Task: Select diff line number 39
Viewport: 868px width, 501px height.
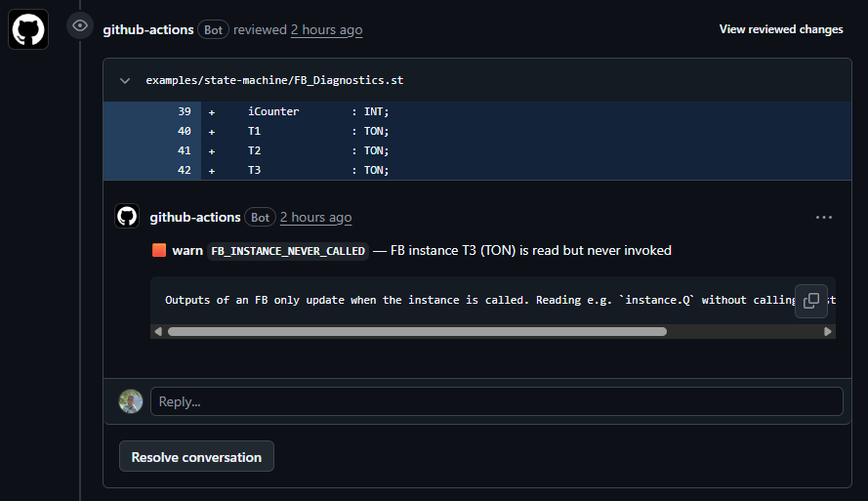Action: (185, 112)
